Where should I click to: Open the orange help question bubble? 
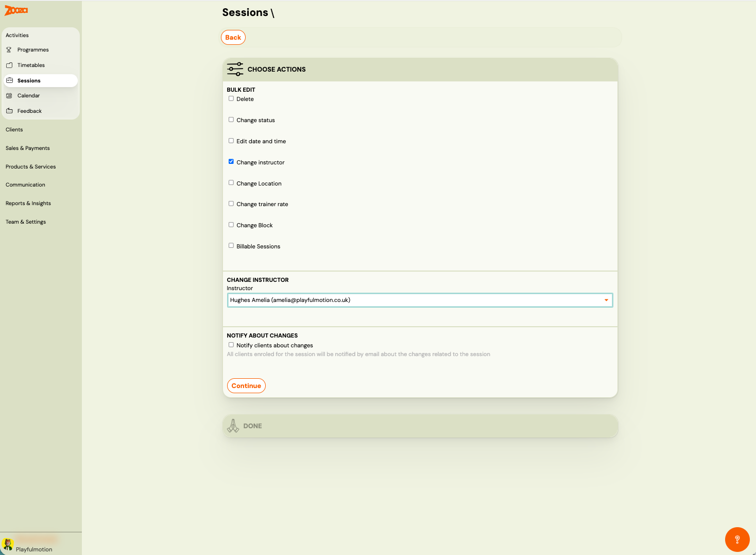(x=737, y=540)
